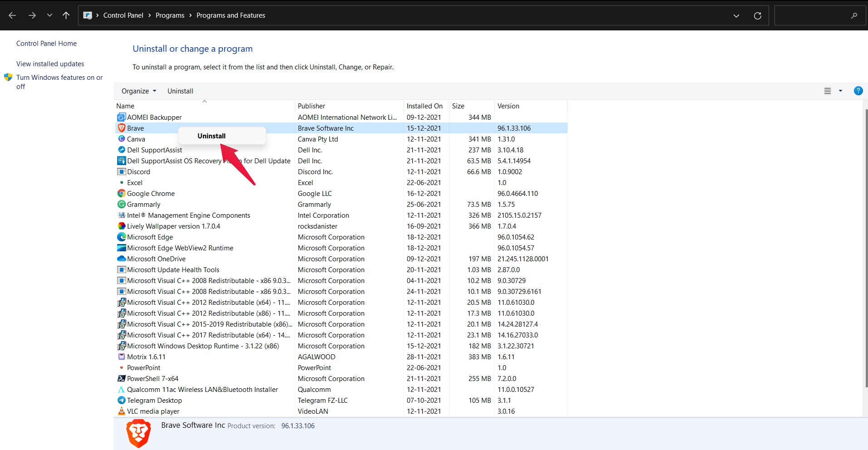The width and height of the screenshot is (868, 450).
Task: Select Microsoft Update Health Tools row
Action: pos(341,270)
